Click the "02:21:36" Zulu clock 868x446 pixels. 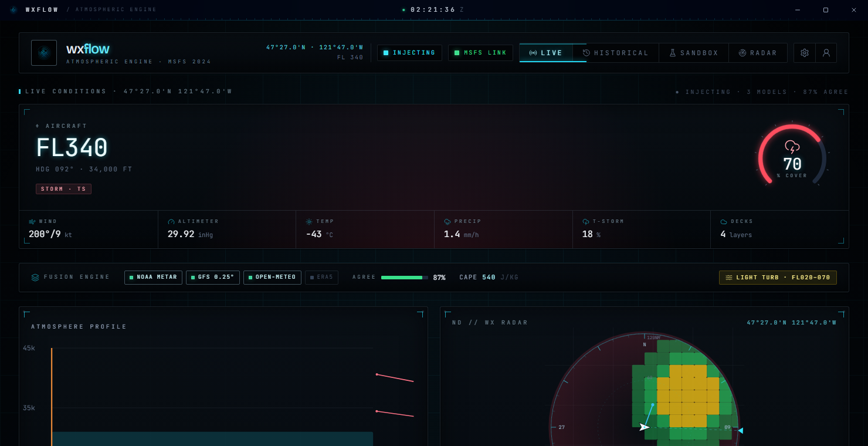click(x=433, y=10)
